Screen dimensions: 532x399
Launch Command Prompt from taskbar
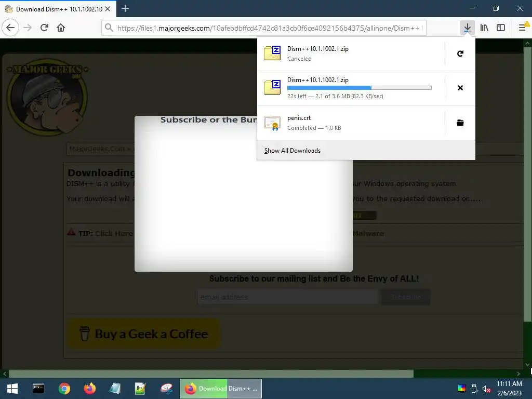[x=38, y=389]
